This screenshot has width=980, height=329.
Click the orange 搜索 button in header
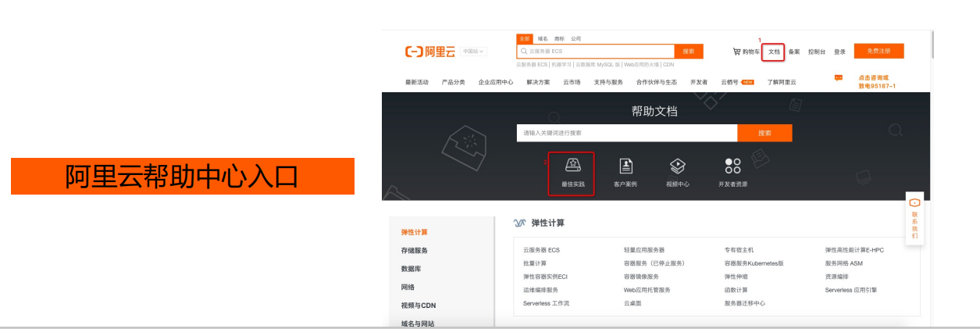689,52
